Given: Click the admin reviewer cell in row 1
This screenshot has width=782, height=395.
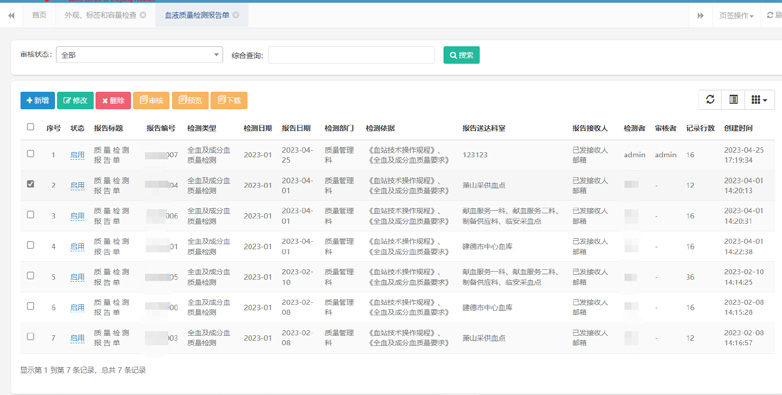Looking at the screenshot, I should tap(666, 155).
